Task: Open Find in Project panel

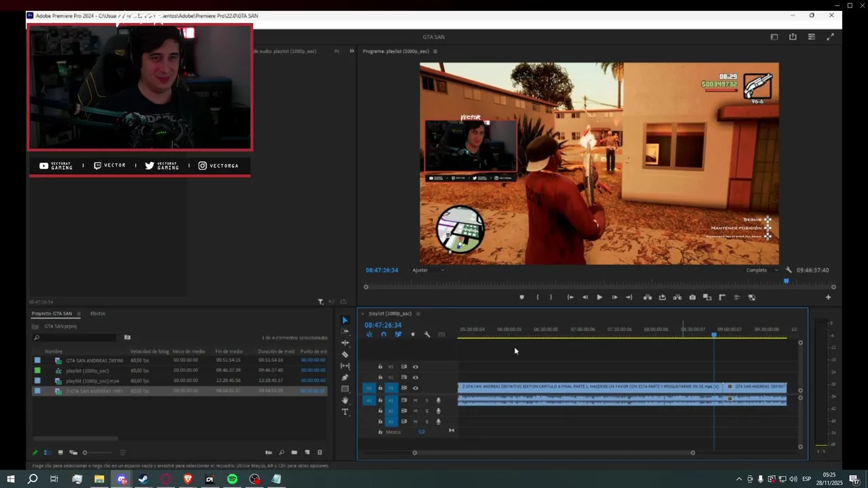Action: coord(281,453)
